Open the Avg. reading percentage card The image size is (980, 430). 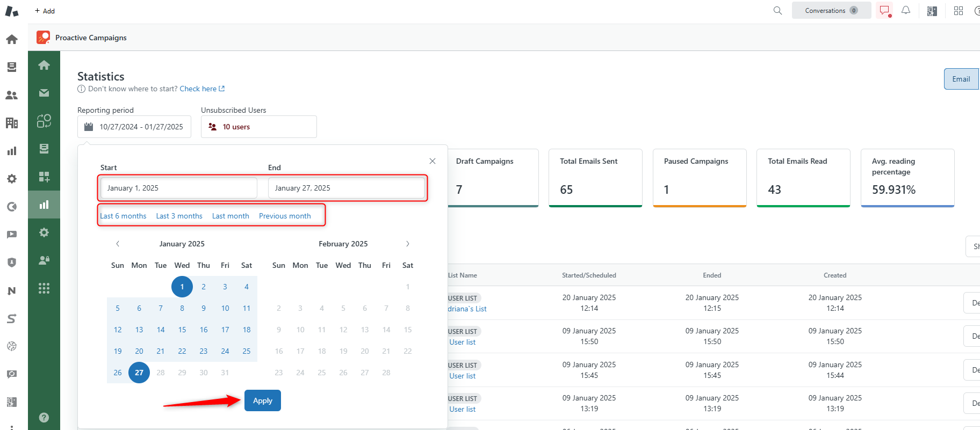click(907, 178)
